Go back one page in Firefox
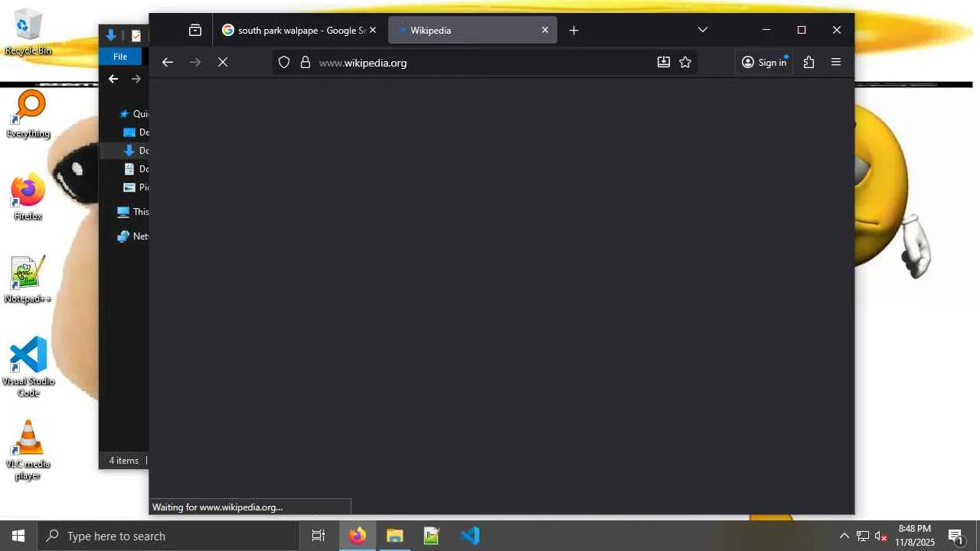This screenshot has width=980, height=551. pyautogui.click(x=168, y=63)
